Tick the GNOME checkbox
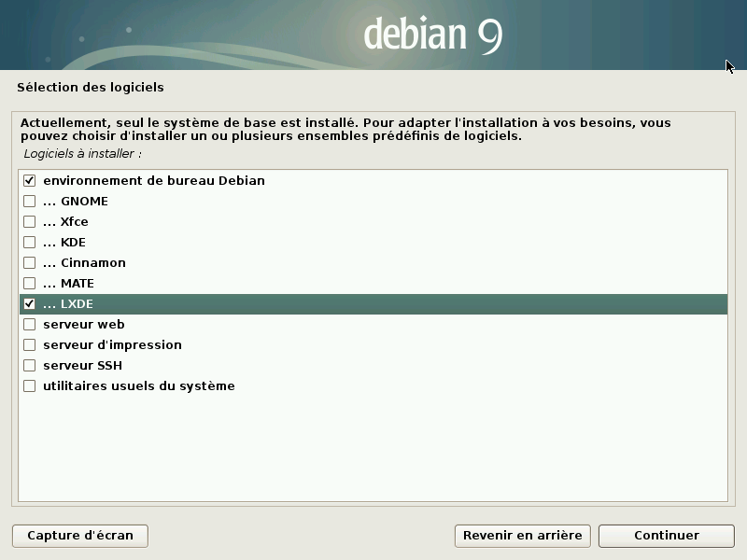This screenshot has width=747, height=560. (x=30, y=201)
